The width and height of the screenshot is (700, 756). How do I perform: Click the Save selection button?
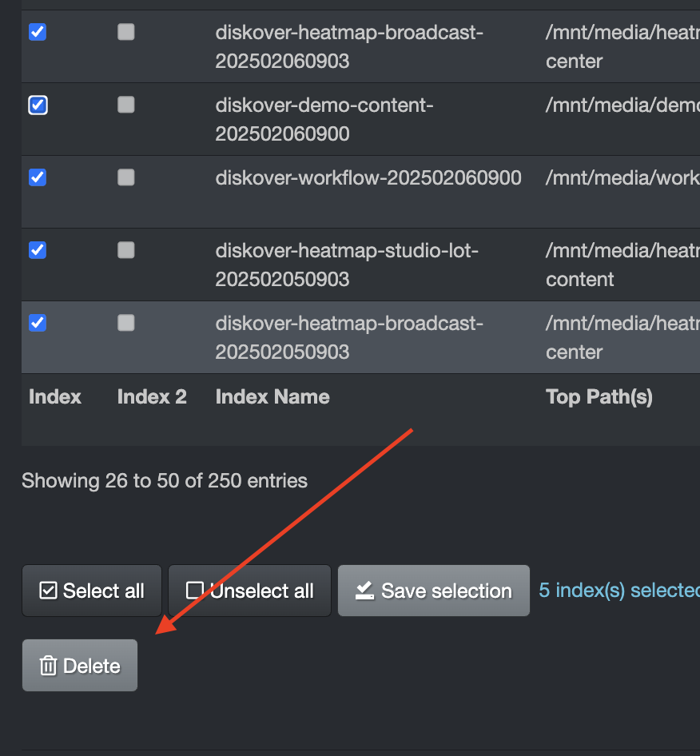click(x=434, y=591)
